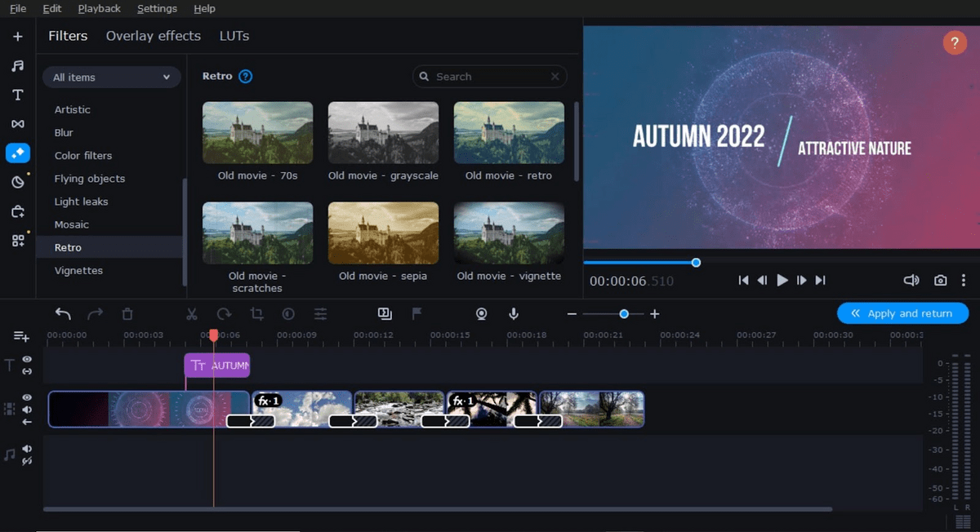Click the Stickers clock icon in the sidebar
This screenshot has width=980, height=532.
pos(17,182)
